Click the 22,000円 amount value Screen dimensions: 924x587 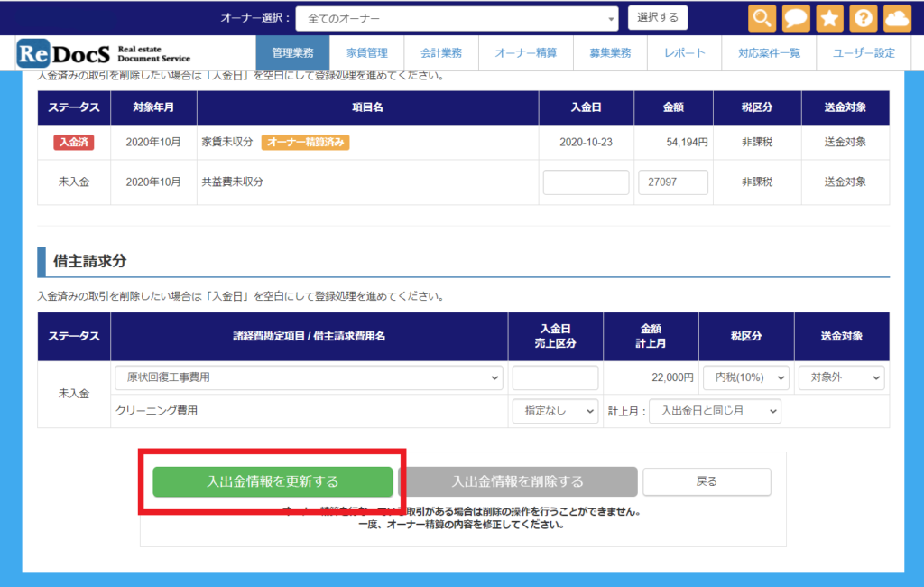pos(672,377)
